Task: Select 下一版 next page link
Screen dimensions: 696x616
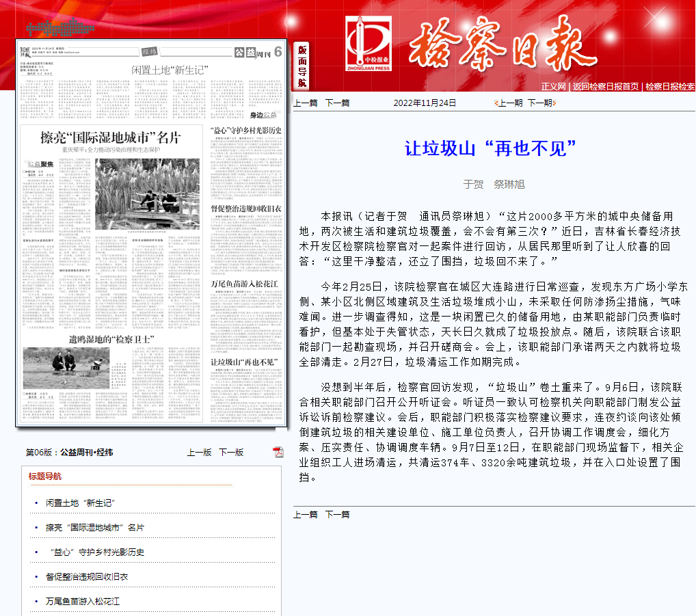Action: (x=231, y=453)
